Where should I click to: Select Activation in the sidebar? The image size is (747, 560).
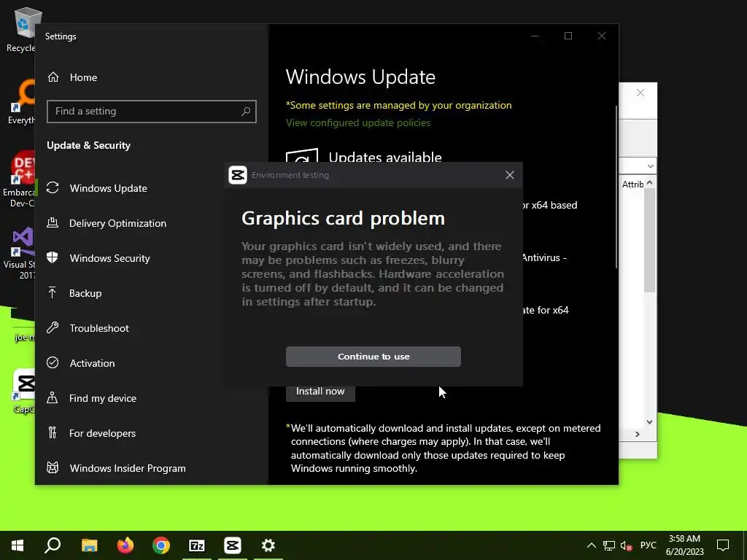[x=92, y=363]
